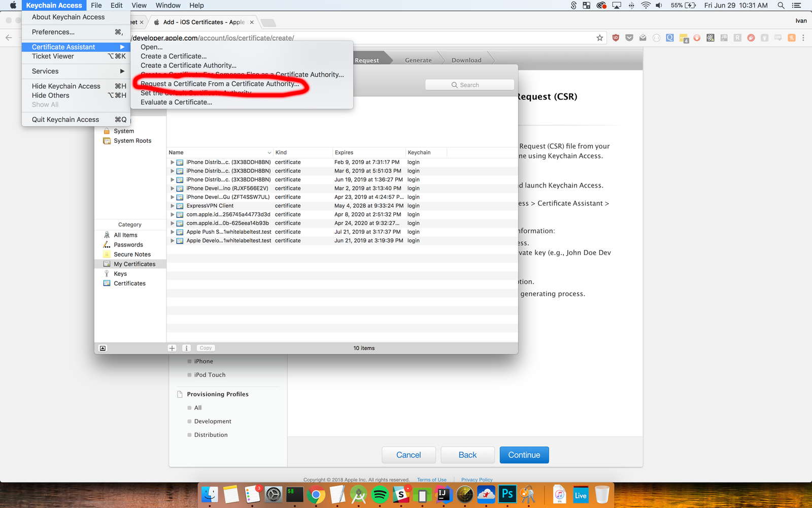
Task: Open Preferences… from Keychain Access menu
Action: click(x=76, y=32)
